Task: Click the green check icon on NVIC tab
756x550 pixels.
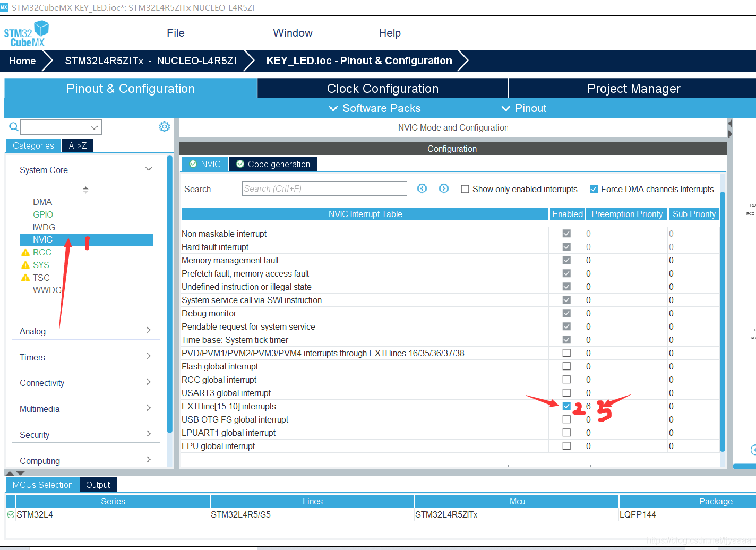Action: (x=193, y=164)
